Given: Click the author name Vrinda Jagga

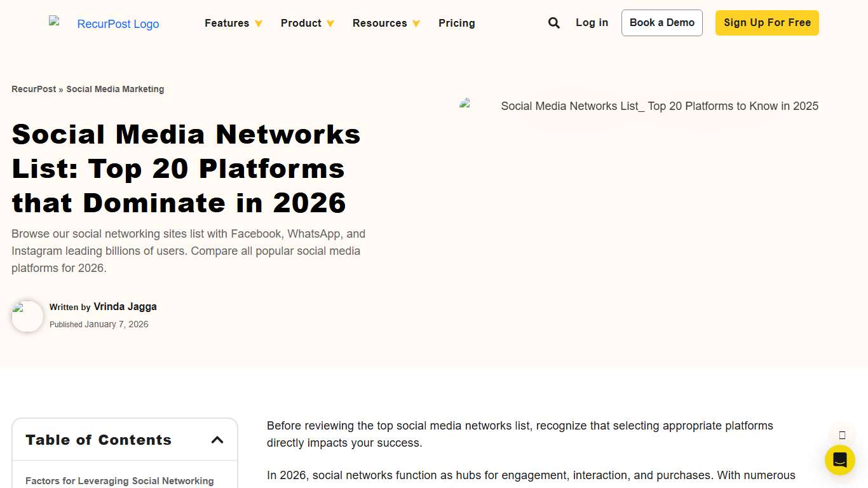Looking at the screenshot, I should pos(125,306).
